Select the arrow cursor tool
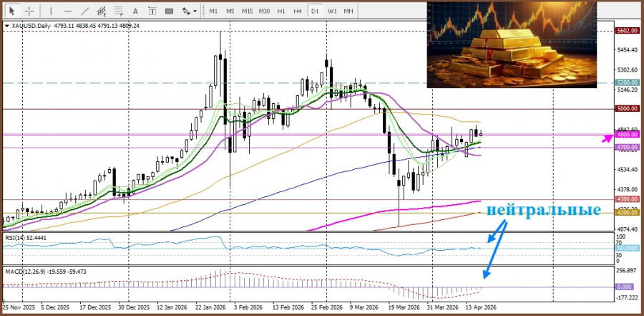This screenshot has height=316, width=644. point(13,11)
